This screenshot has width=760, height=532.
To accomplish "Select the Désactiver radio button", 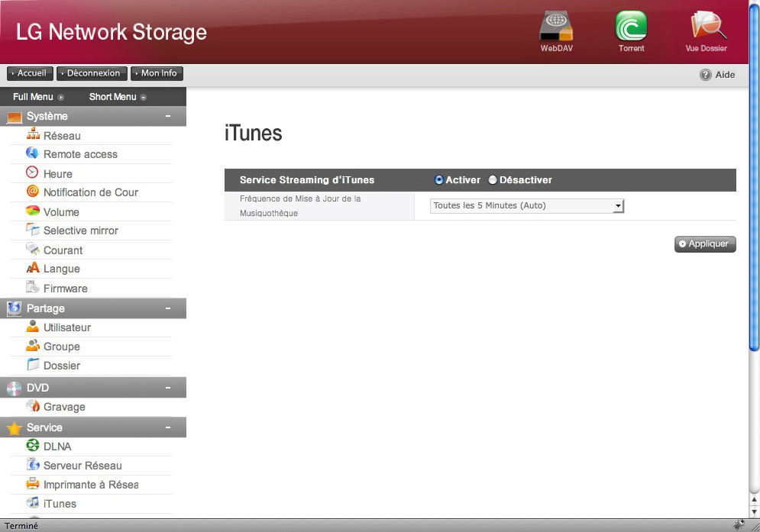I will (x=493, y=180).
